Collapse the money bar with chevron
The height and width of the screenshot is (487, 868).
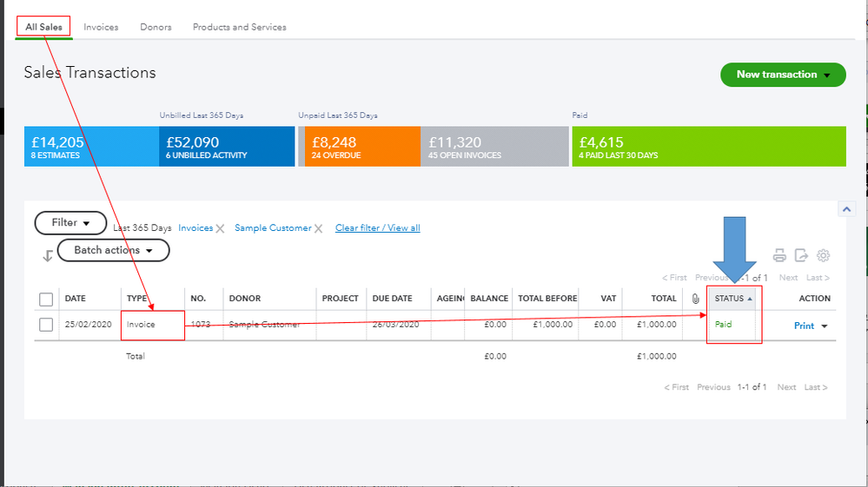pyautogui.click(x=845, y=209)
